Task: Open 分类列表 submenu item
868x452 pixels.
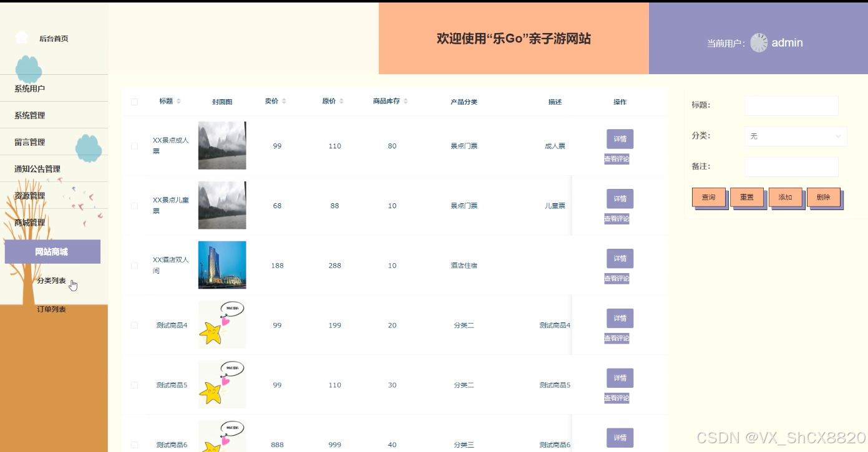Action: click(x=51, y=281)
